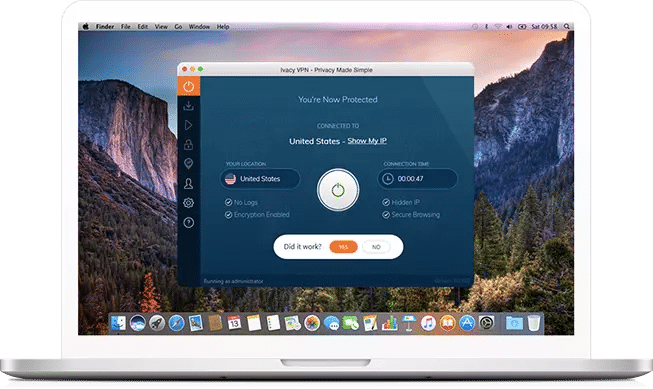Open Numbers bar chart icon in dock
Image resolution: width=653 pixels, height=389 pixels.
[389, 323]
